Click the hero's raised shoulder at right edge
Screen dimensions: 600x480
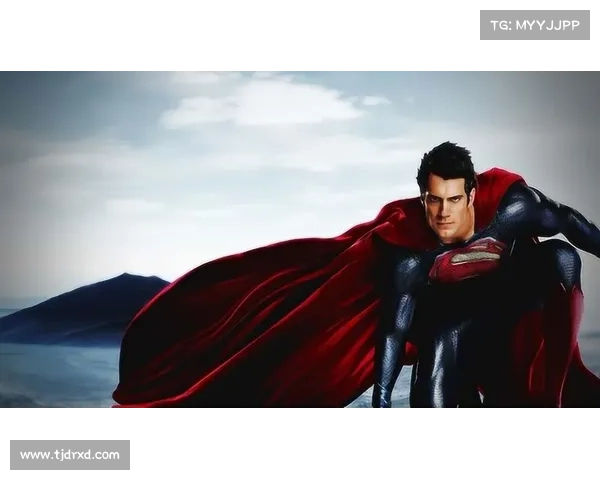(x=560, y=215)
